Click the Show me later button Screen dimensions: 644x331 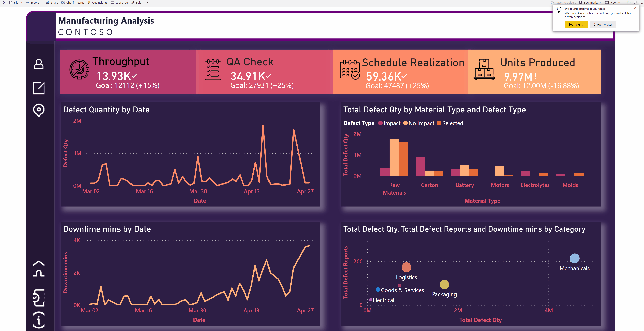603,24
